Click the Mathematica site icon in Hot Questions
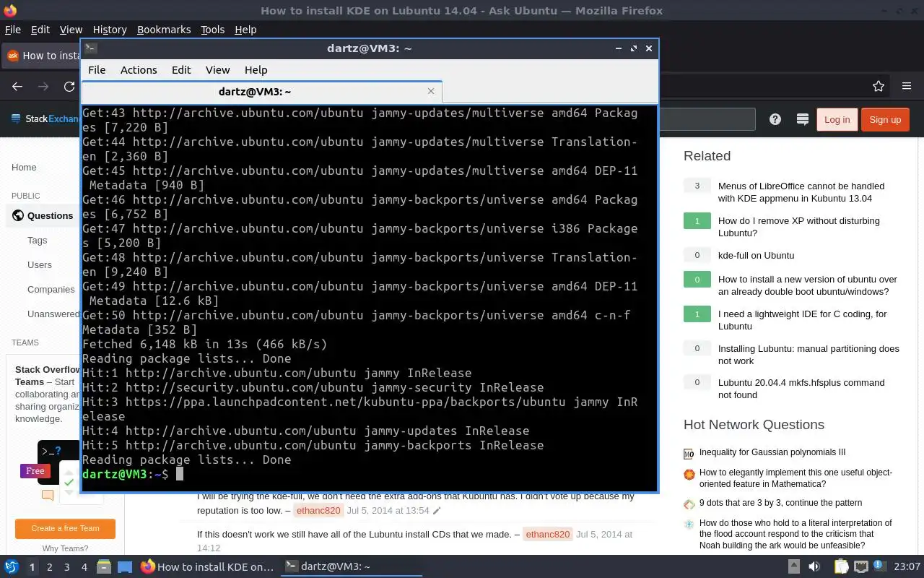 point(689,475)
